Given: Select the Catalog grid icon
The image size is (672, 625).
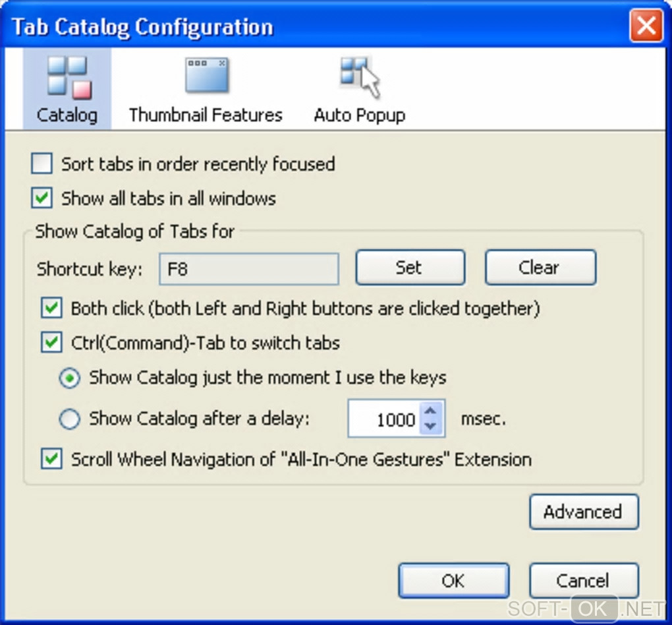Looking at the screenshot, I should (x=67, y=77).
